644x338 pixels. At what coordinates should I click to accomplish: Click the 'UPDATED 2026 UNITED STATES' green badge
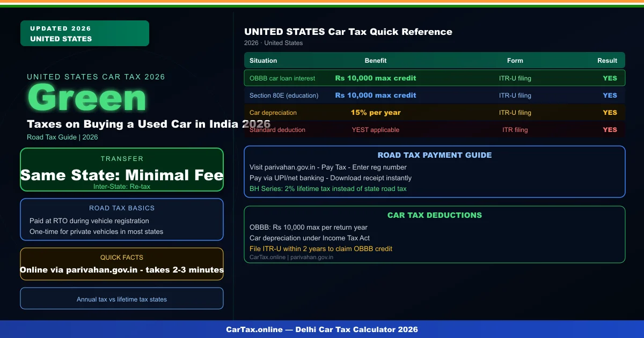tap(85, 33)
